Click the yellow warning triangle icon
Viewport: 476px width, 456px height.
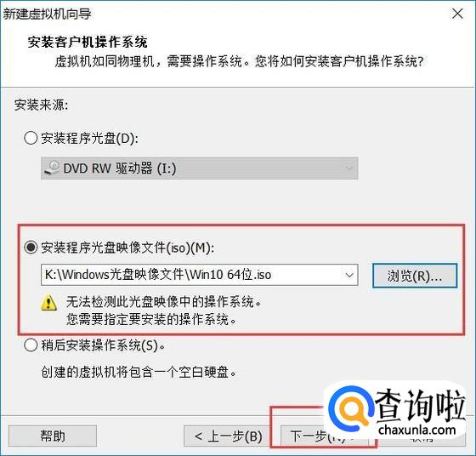click(x=49, y=303)
